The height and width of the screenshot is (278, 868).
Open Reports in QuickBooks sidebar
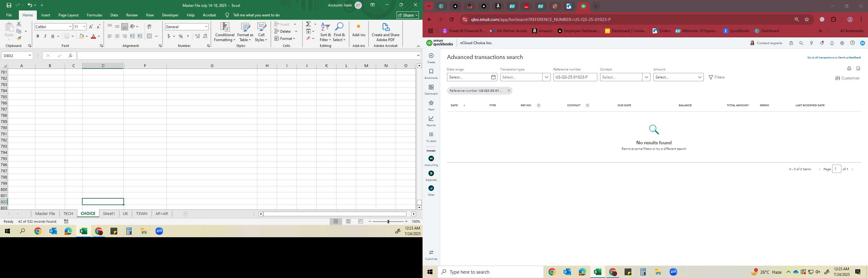431,121
